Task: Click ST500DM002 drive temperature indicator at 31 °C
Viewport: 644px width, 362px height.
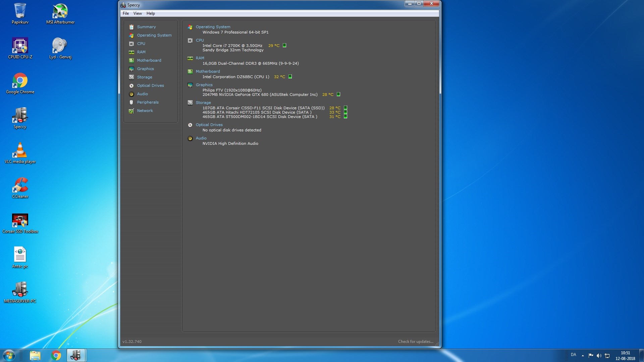Action: (x=345, y=116)
